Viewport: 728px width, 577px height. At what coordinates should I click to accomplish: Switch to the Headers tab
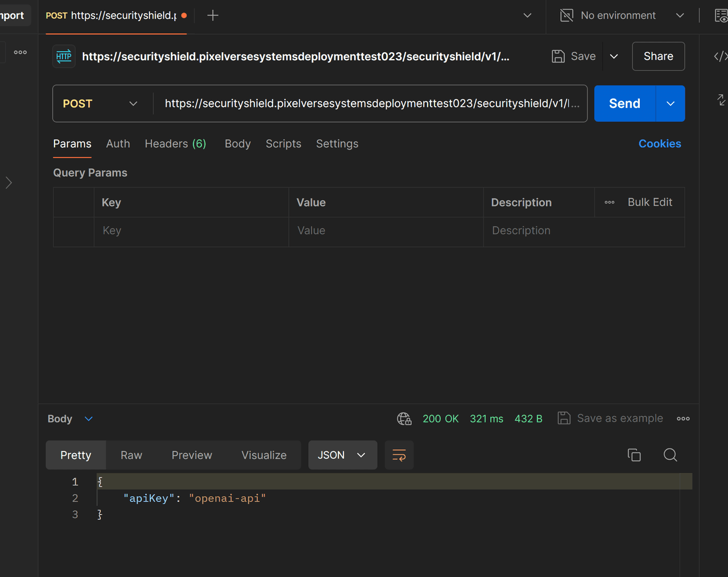[x=175, y=144]
